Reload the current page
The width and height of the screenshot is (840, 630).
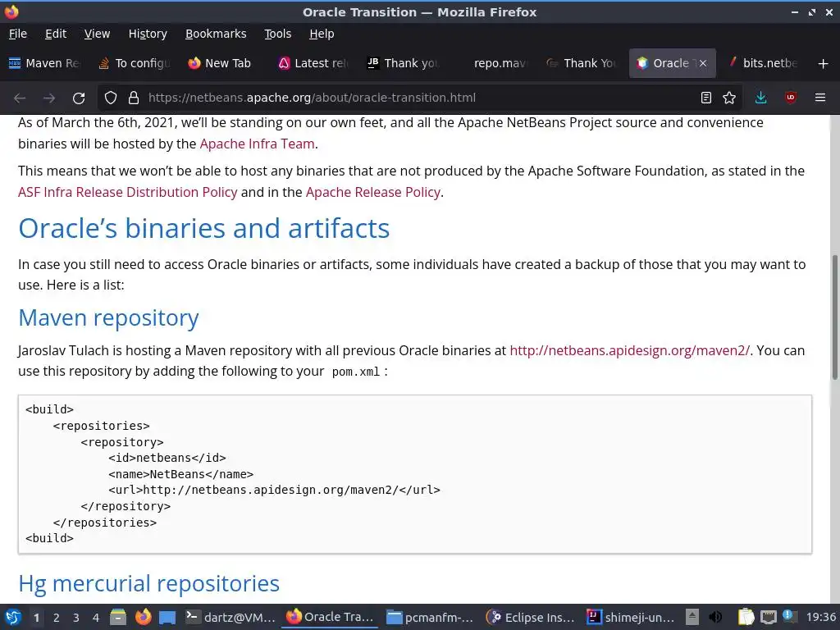coord(79,98)
